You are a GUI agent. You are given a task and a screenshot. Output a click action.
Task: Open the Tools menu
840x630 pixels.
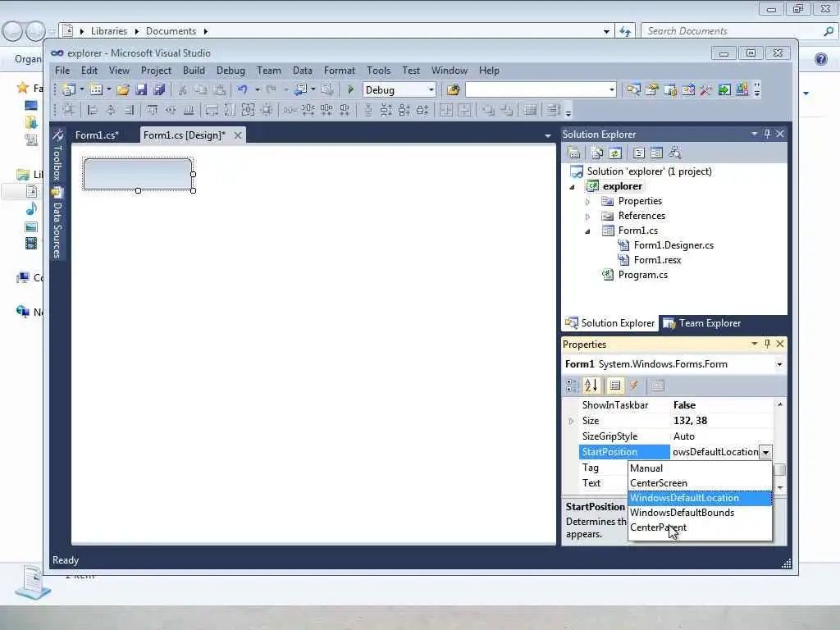pos(378,71)
